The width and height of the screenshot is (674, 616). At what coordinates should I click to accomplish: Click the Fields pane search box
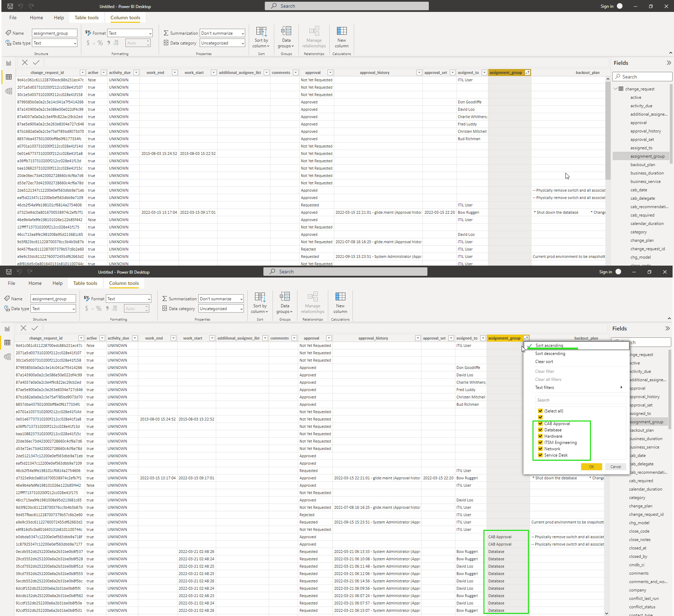(642, 76)
